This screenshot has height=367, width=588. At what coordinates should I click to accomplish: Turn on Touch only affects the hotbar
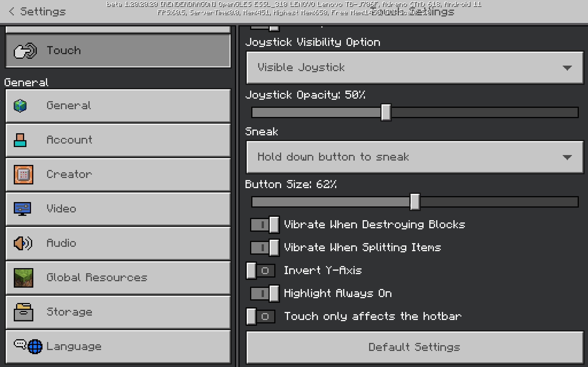[x=260, y=317]
